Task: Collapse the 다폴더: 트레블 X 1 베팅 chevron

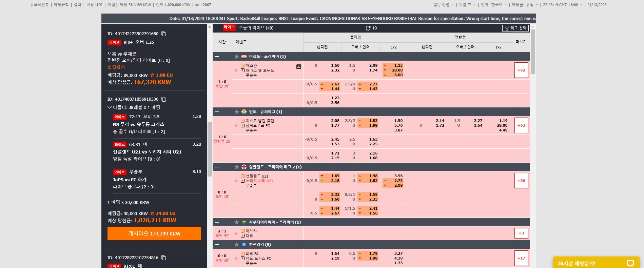Action: pos(110,107)
